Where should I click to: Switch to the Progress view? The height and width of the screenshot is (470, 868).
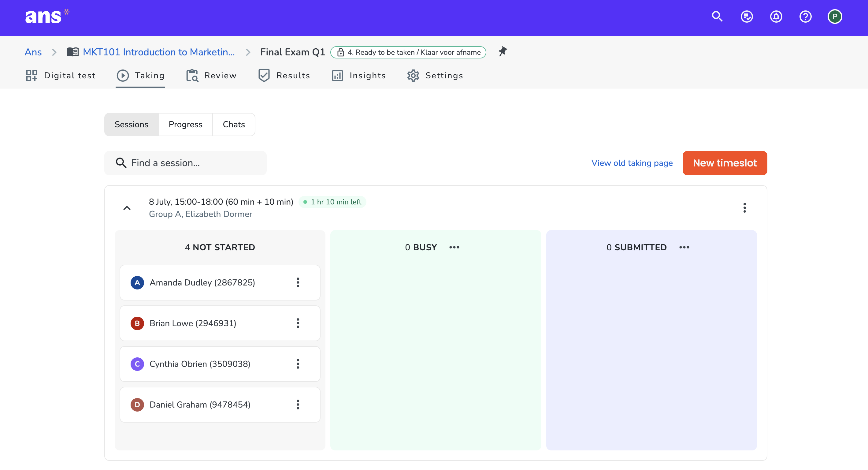pyautogui.click(x=185, y=125)
